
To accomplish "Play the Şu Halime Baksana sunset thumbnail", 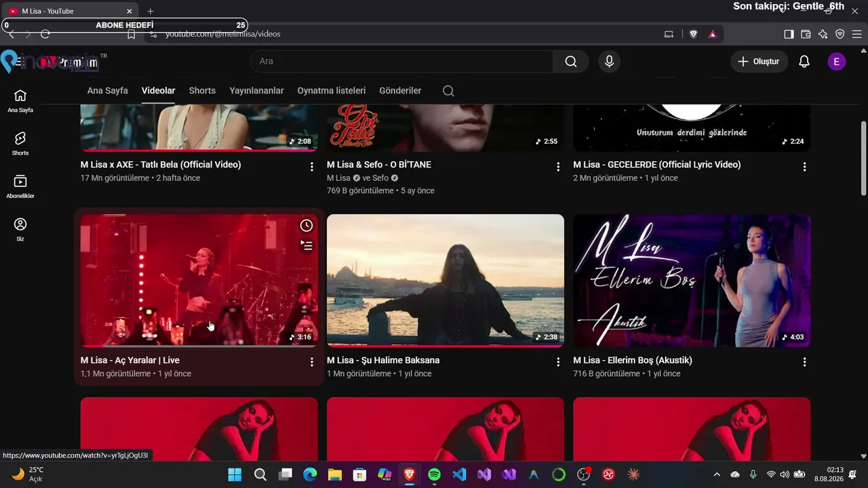I will (446, 281).
